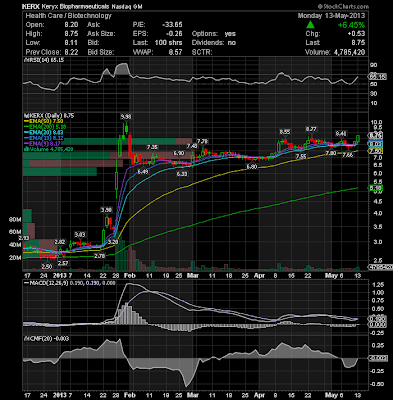This screenshot has height=400, width=393.
Task: Click the RSI(14) 65.15 panel label
Action: tap(45, 60)
